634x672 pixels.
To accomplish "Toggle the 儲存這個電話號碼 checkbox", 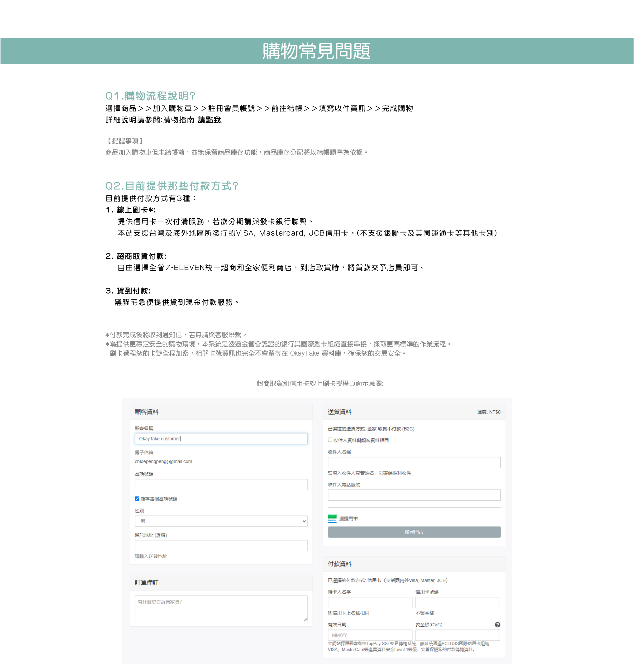I will 137,499.
